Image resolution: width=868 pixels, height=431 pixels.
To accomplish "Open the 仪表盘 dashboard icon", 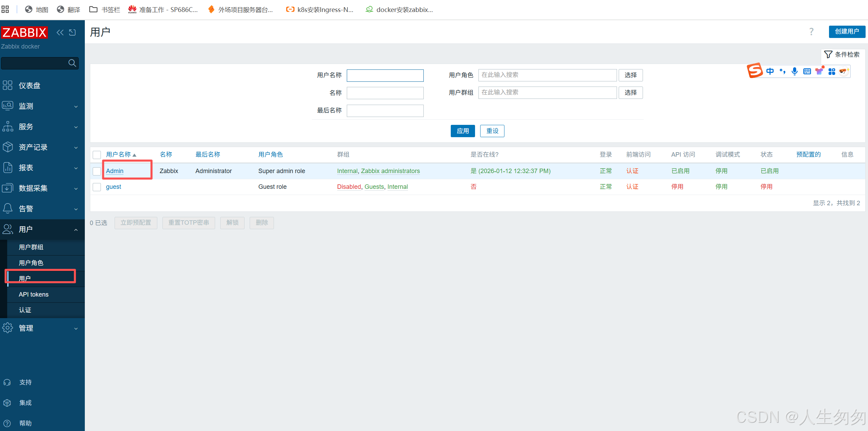I will tap(8, 85).
